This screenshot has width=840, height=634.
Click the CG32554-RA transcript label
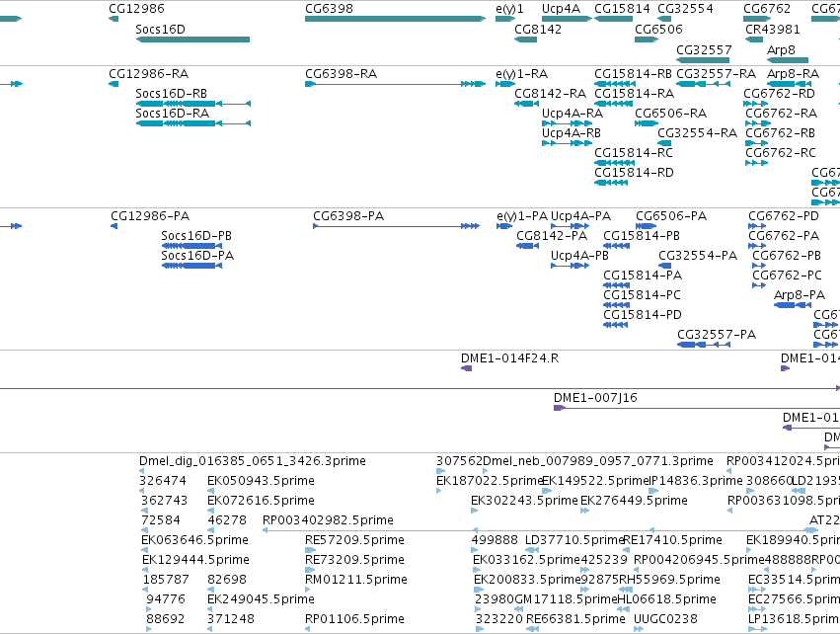pyautogui.click(x=697, y=133)
